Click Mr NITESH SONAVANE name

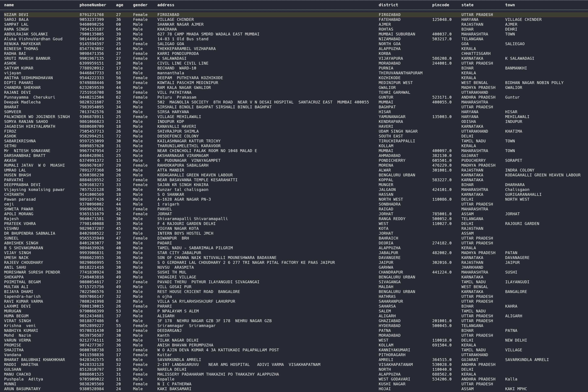(27, 151)
